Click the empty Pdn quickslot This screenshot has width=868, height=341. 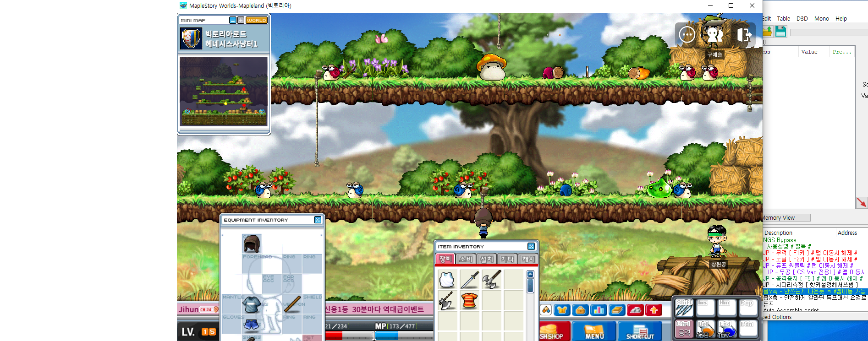[748, 329]
